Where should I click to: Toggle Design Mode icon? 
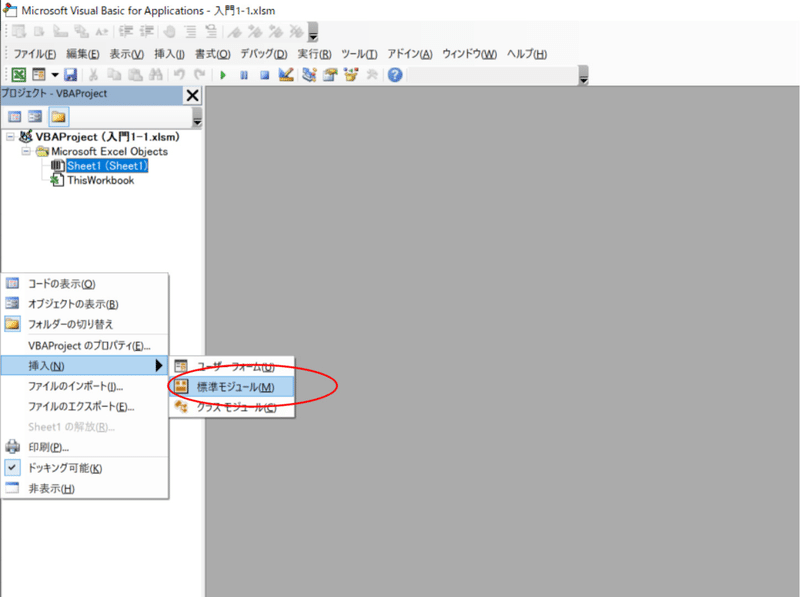[x=286, y=75]
